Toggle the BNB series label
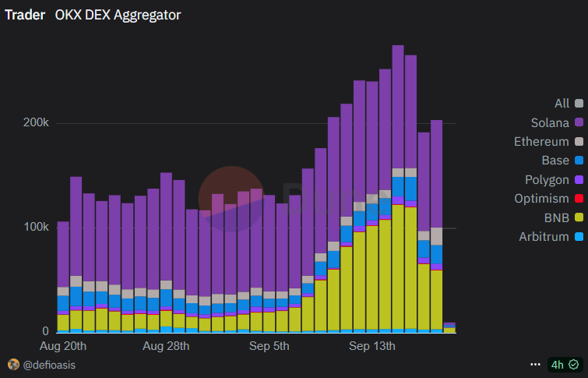 click(557, 217)
